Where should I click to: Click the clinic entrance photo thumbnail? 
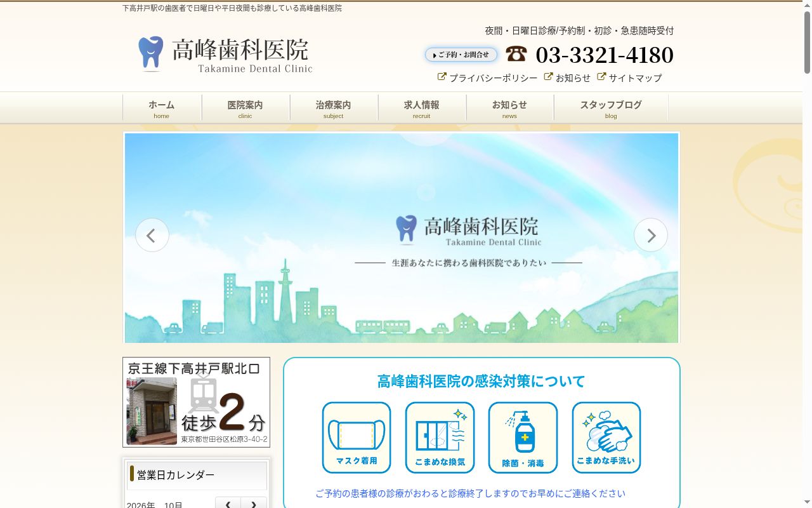(x=152, y=411)
